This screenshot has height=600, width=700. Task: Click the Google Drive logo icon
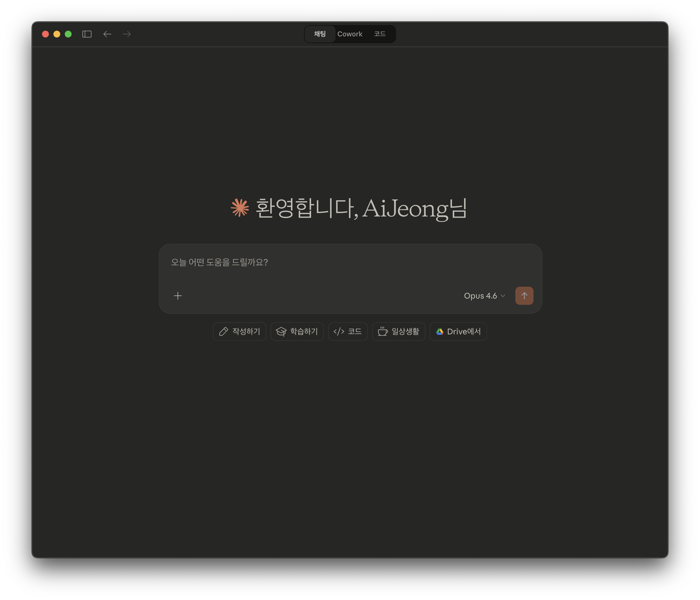coord(439,332)
